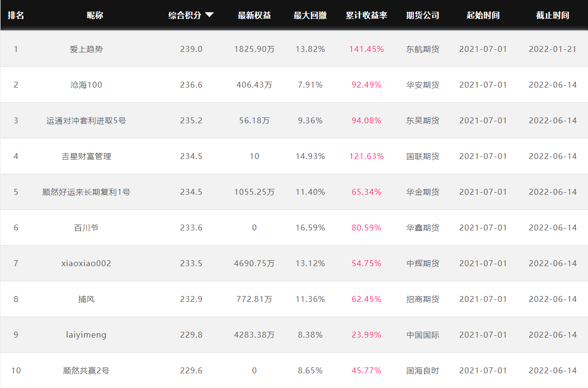Click futures company 中国国际
Screen dimensions: 588x388
coord(423,335)
